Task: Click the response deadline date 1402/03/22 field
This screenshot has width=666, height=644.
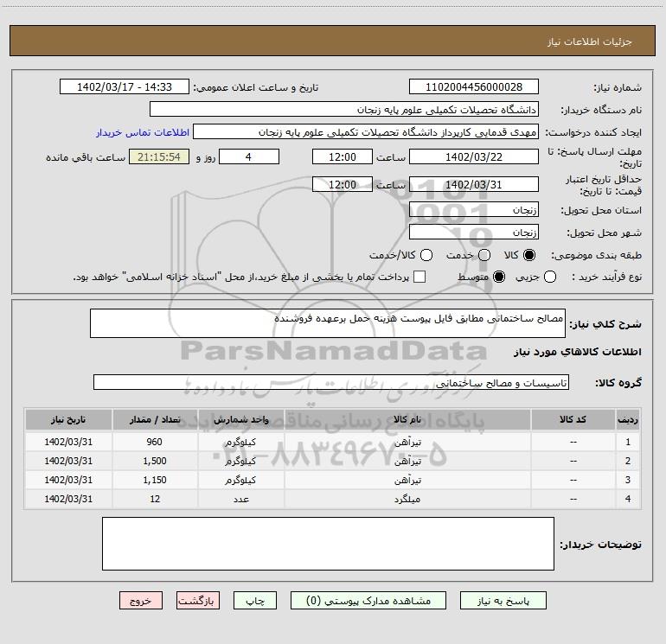Action: (x=474, y=156)
